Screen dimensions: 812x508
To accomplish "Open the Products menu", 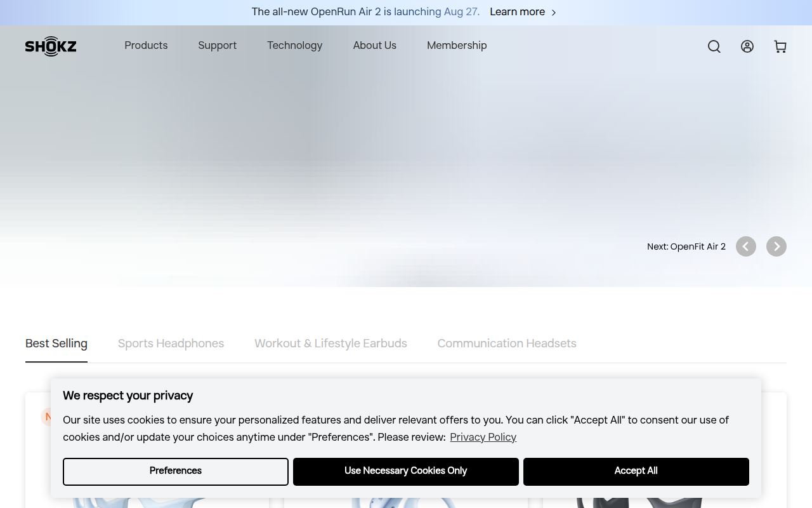I will point(146,46).
